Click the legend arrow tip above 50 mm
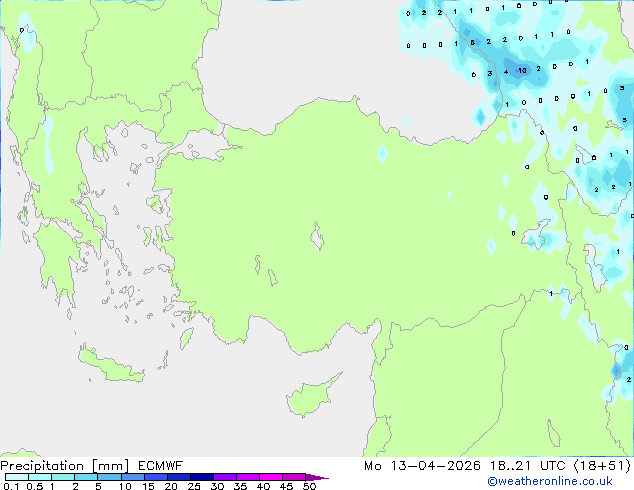This screenshot has height=490, width=634. (317, 477)
